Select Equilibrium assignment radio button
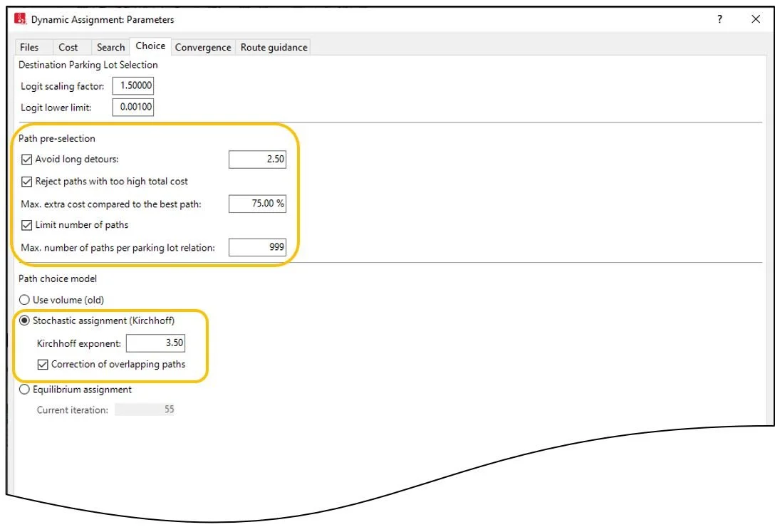The image size is (780, 532). tap(24, 390)
